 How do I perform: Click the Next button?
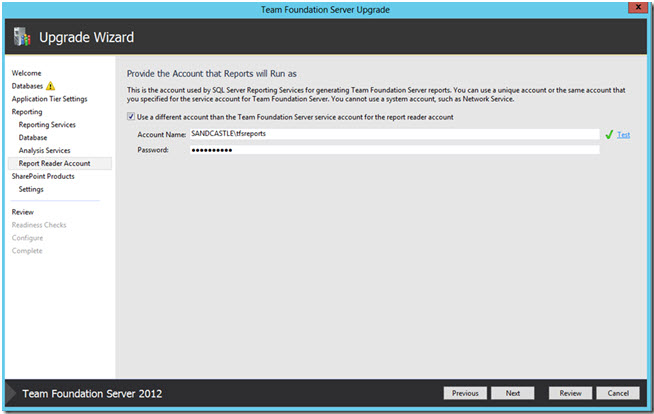[513, 393]
